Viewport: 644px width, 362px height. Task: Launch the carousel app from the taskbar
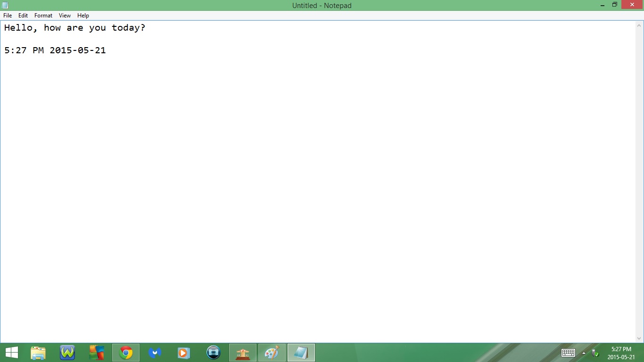242,352
